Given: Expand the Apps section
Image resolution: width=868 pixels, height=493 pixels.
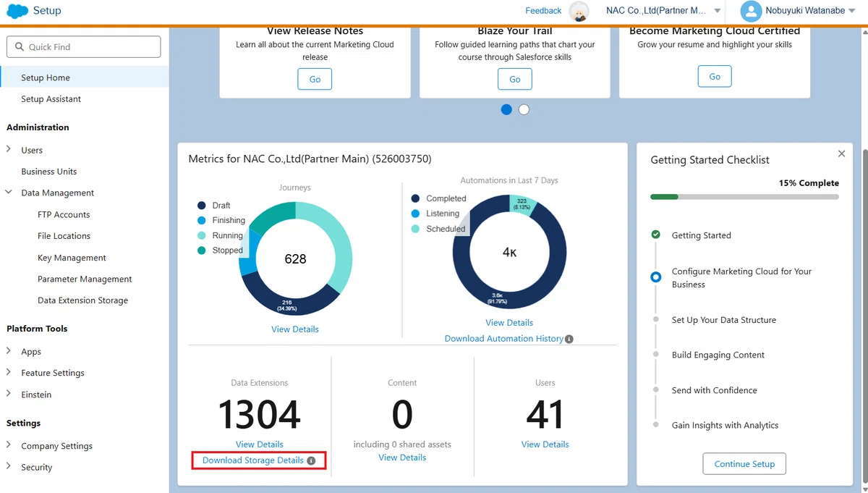Looking at the screenshot, I should click(9, 351).
